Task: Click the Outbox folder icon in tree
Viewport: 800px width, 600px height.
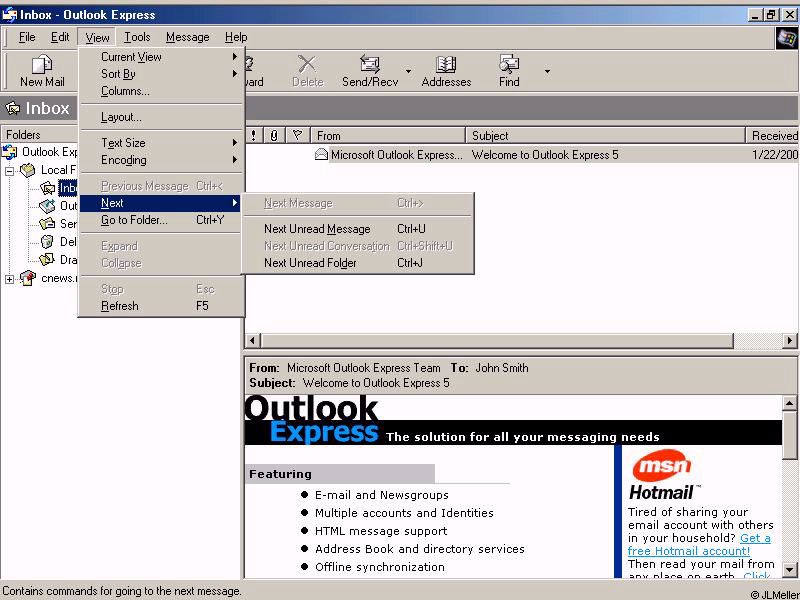Action: point(47,206)
